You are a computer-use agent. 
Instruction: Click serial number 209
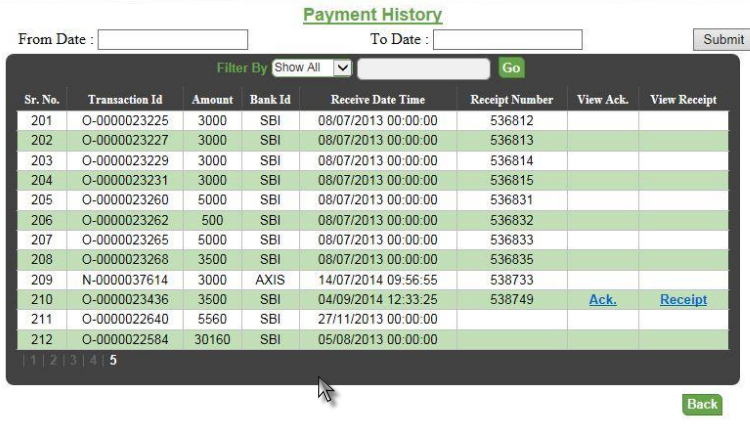42,280
